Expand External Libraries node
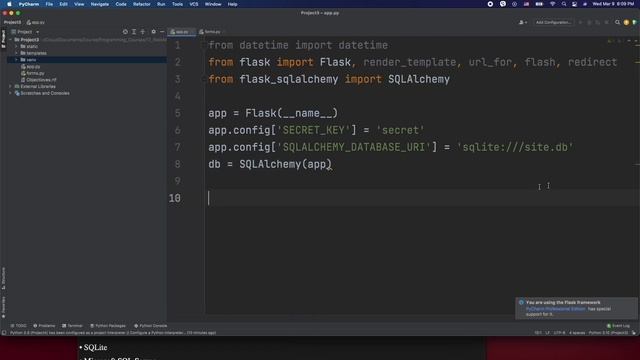640x360 pixels. point(11,87)
